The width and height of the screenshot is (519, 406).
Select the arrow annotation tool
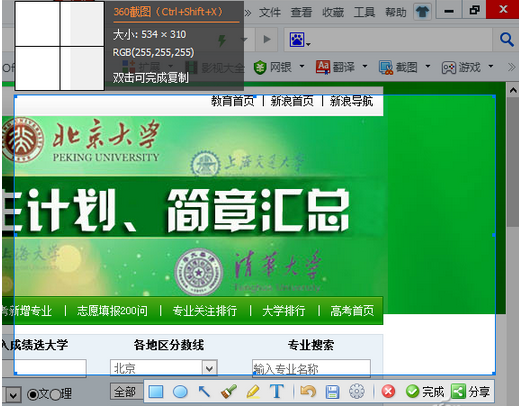[x=204, y=392]
